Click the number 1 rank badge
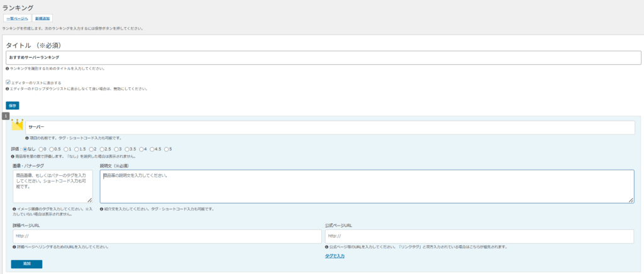 [6, 116]
